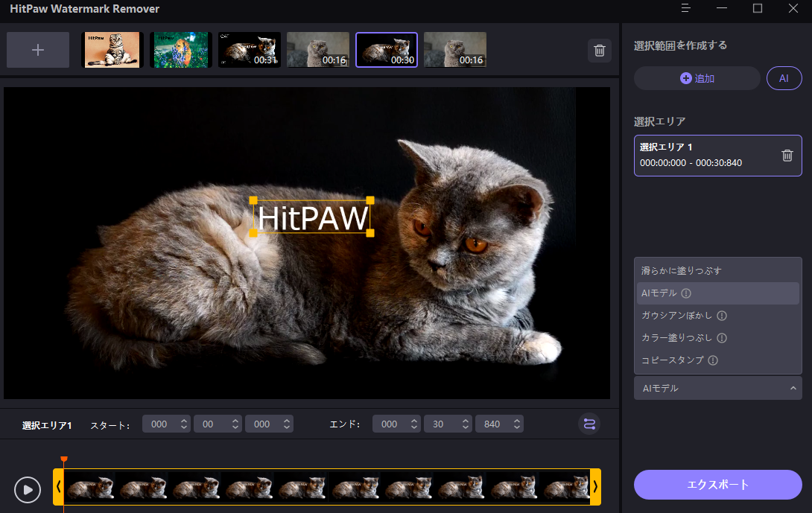This screenshot has width=812, height=513.
Task: Click the purple range link icon
Action: tap(589, 424)
